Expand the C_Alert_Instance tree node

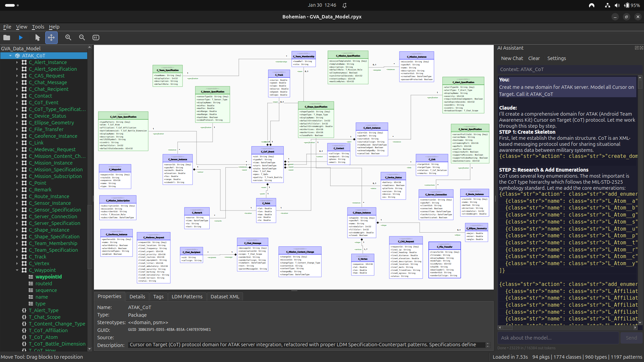17,62
